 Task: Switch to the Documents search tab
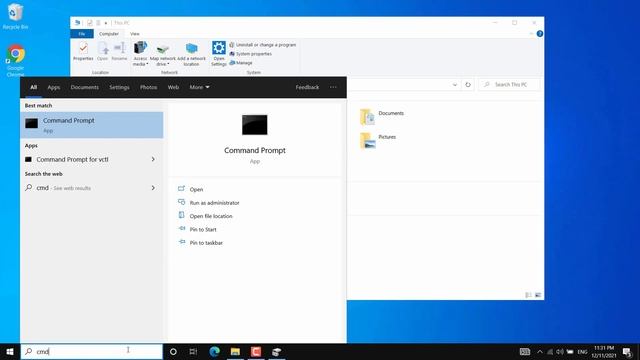[84, 87]
